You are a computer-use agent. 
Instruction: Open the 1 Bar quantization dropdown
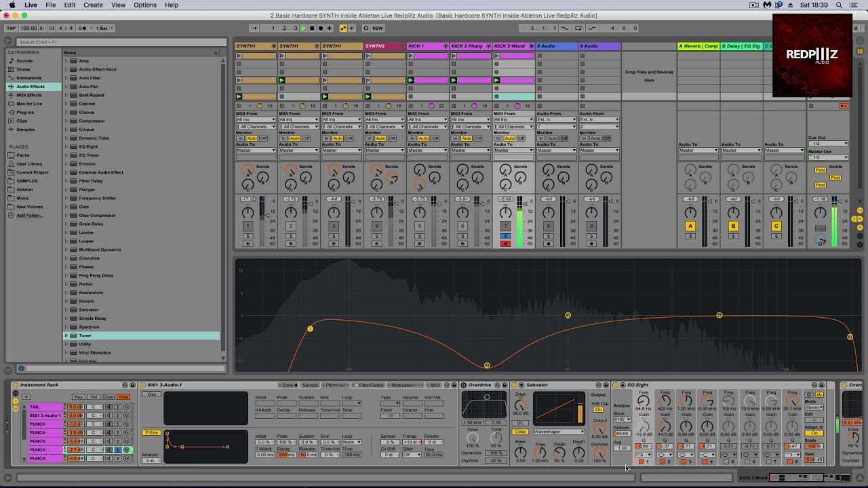(106, 28)
